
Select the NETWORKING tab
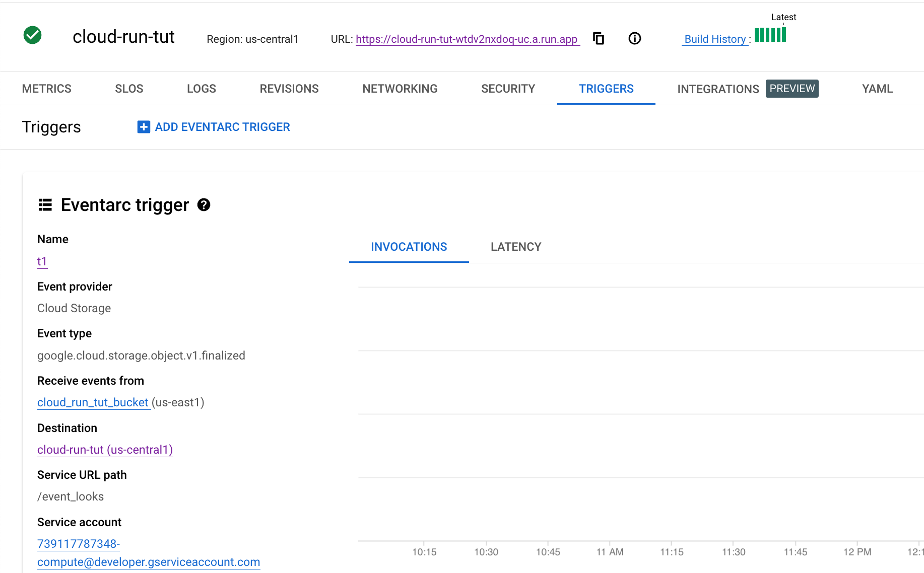click(x=400, y=89)
